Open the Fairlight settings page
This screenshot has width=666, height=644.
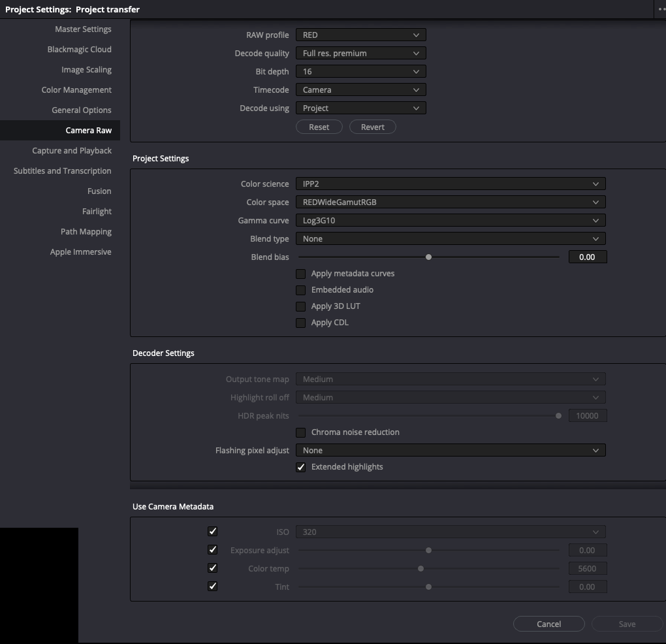(97, 212)
